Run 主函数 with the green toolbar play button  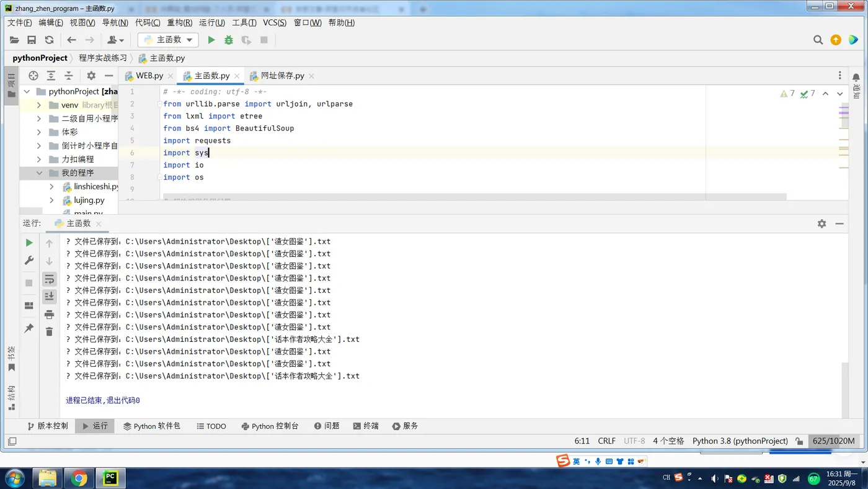point(211,40)
